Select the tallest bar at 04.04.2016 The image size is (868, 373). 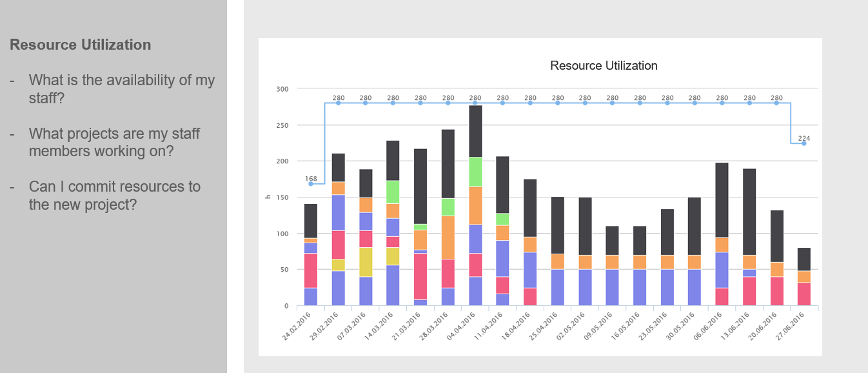[x=476, y=142]
